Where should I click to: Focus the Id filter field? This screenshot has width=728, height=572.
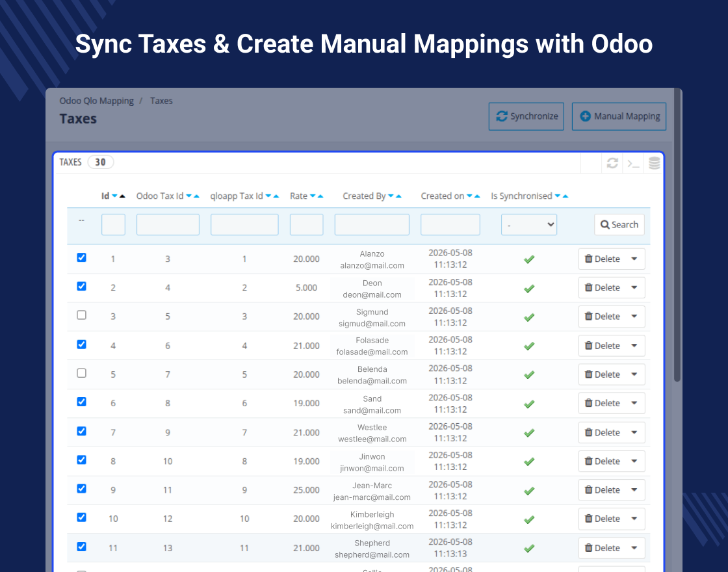click(x=113, y=225)
